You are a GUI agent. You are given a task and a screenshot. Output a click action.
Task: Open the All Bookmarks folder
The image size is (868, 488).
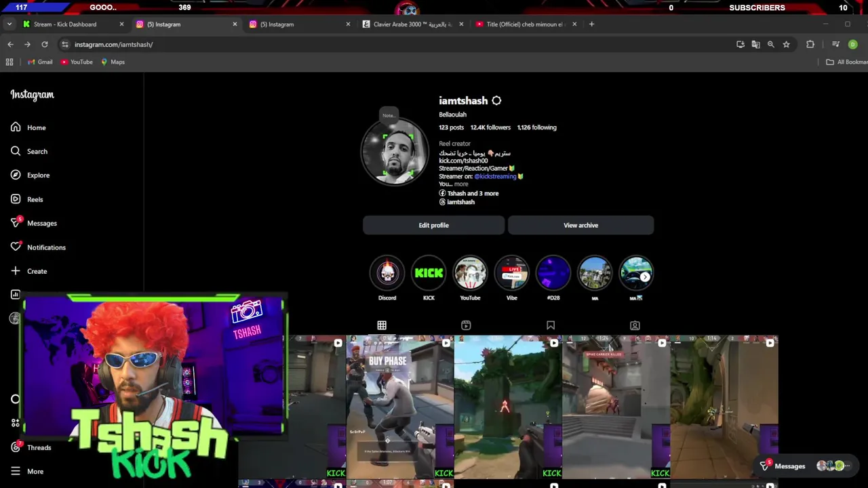846,62
